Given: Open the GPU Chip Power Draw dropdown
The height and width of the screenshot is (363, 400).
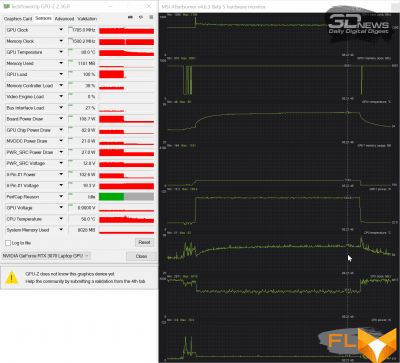Looking at the screenshot, I should (x=61, y=130).
